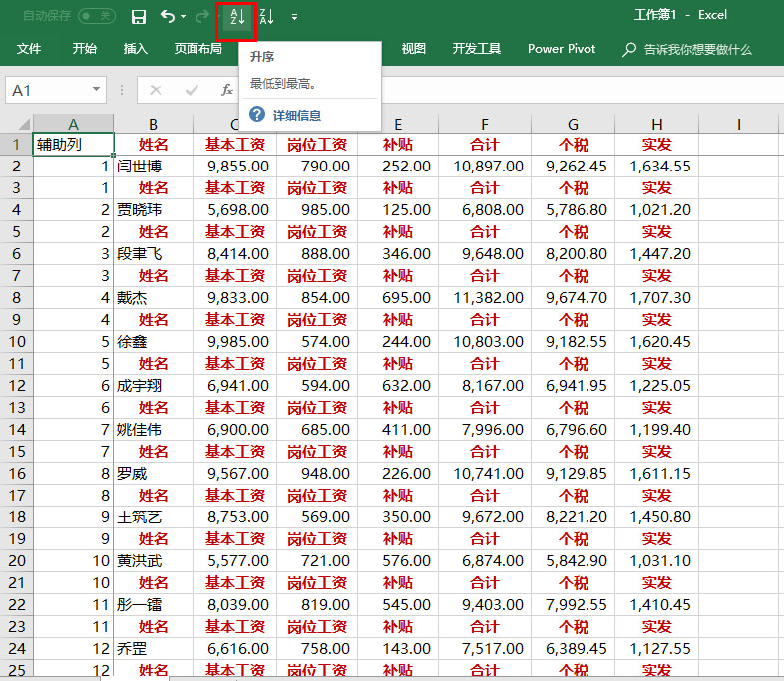Select cell value 10,897.00
The height and width of the screenshot is (681, 784).
pyautogui.click(x=485, y=167)
